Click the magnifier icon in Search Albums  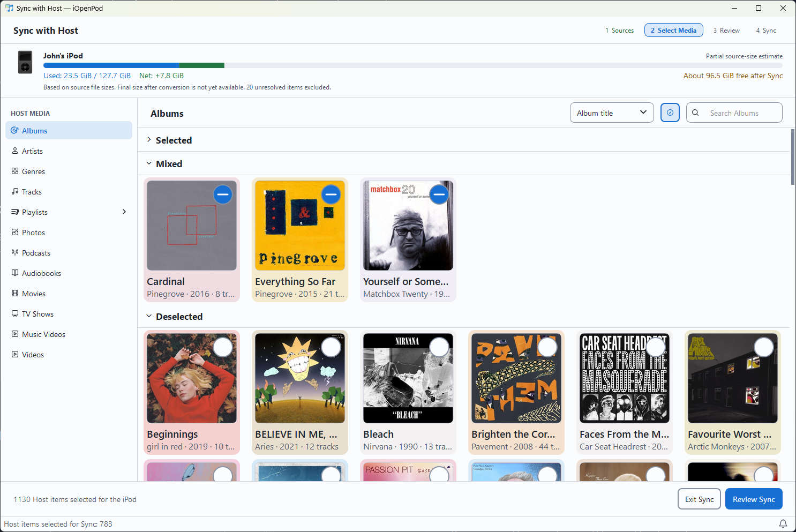pyautogui.click(x=695, y=113)
